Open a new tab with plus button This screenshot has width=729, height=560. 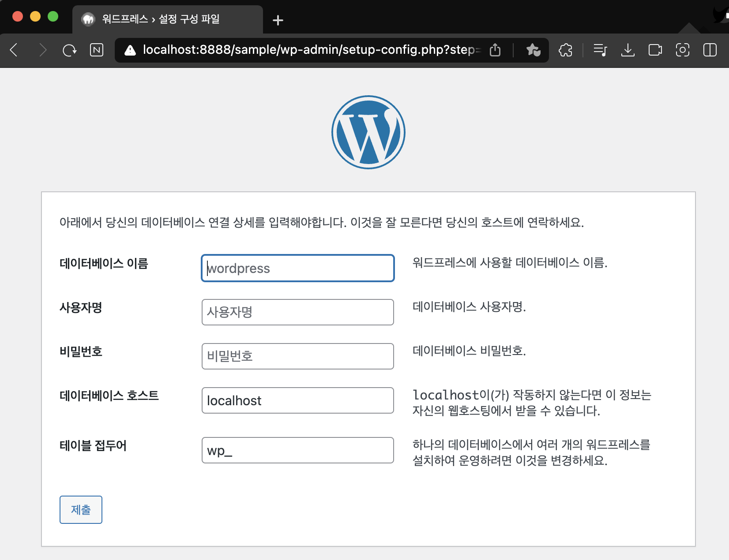tap(278, 20)
